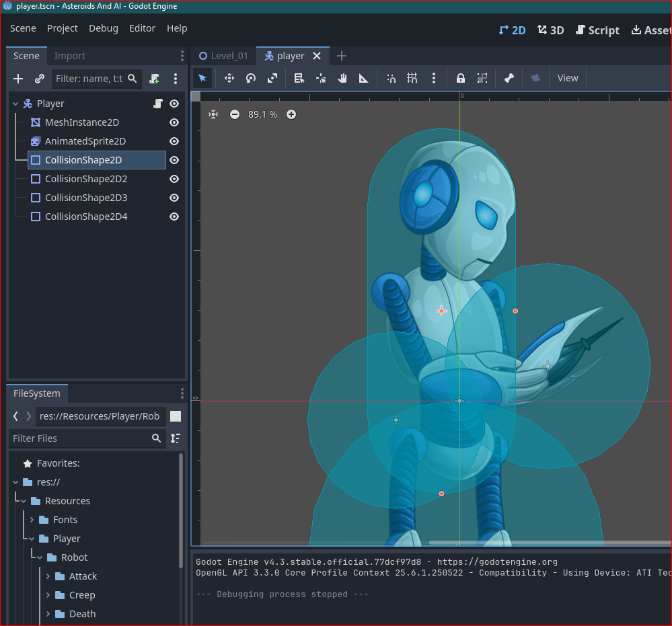Open the Help menu
The height and width of the screenshot is (626, 672).
pyautogui.click(x=176, y=28)
